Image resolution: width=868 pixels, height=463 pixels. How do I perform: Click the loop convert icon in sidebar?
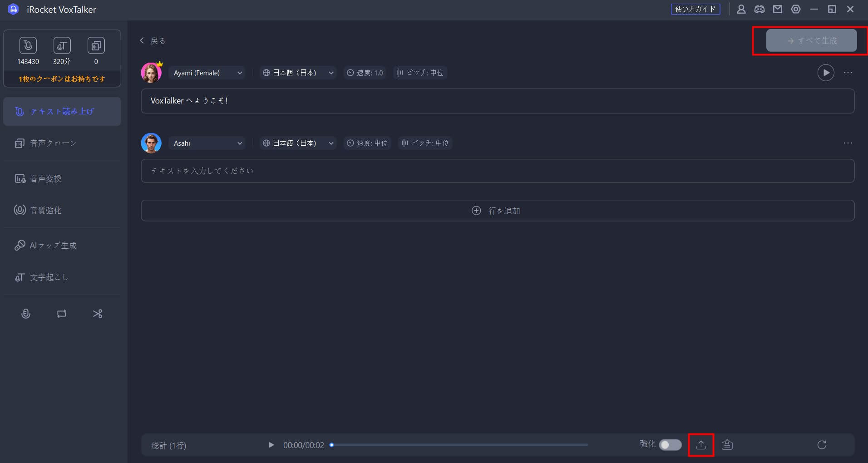click(x=62, y=314)
